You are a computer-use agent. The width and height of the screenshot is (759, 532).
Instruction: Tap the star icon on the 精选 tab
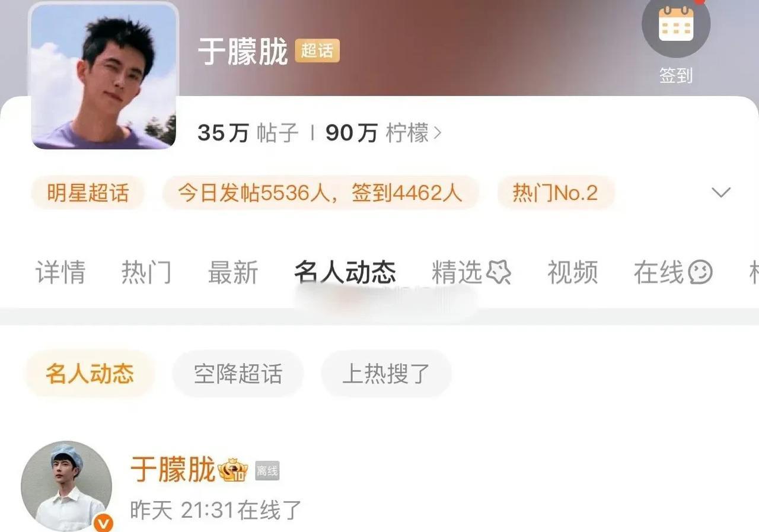(x=498, y=272)
